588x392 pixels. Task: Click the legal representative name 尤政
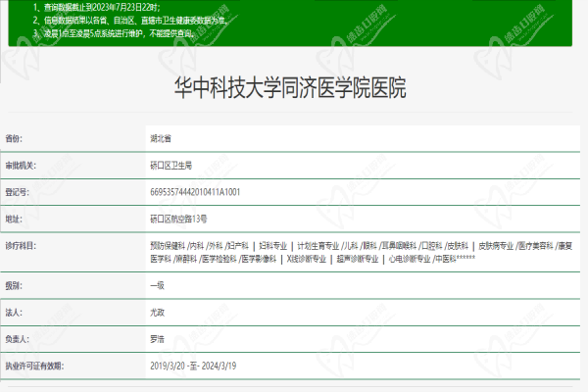158,314
